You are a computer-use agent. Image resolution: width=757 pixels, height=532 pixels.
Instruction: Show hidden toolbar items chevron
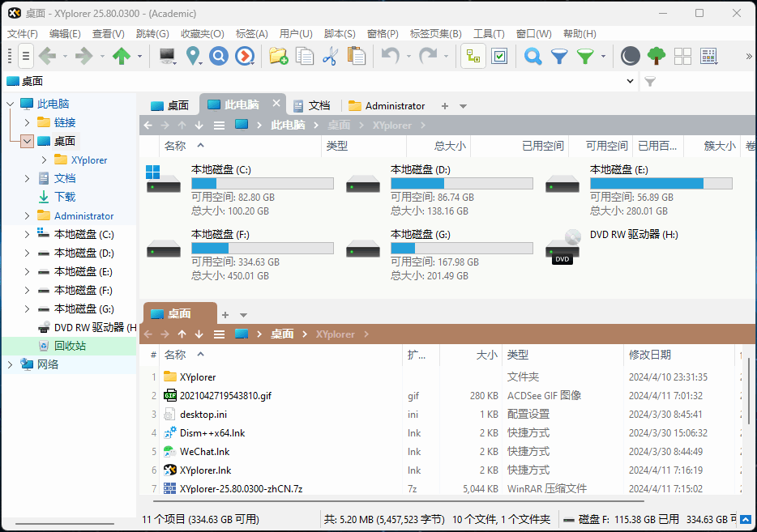[749, 57]
